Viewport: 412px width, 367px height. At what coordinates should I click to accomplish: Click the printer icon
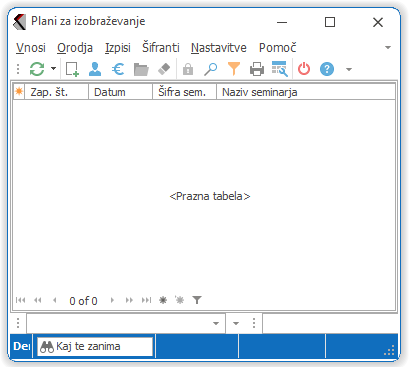click(x=257, y=69)
